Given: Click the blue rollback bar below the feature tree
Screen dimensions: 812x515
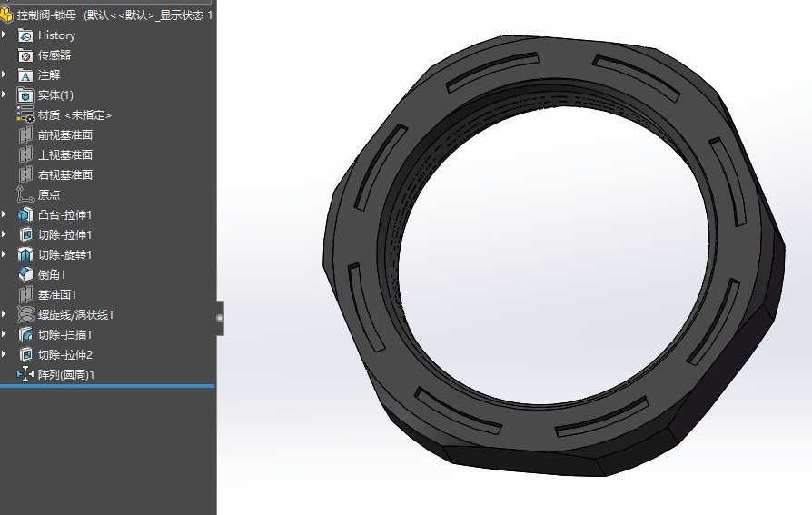Looking at the screenshot, I should pos(107,386).
